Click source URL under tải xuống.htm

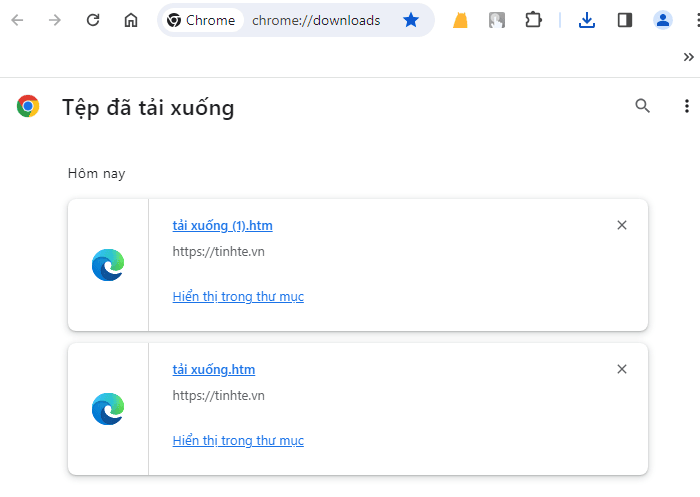[x=218, y=396]
